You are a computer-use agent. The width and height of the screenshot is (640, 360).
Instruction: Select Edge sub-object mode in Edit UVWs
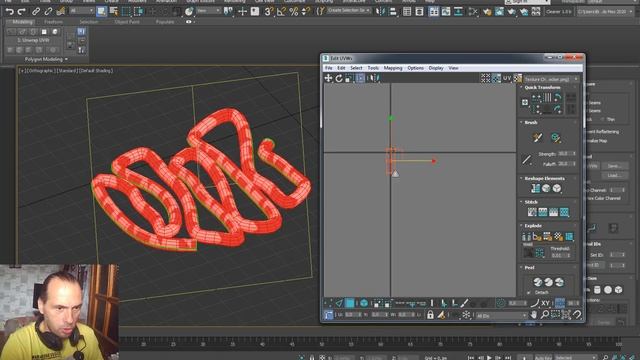339,303
